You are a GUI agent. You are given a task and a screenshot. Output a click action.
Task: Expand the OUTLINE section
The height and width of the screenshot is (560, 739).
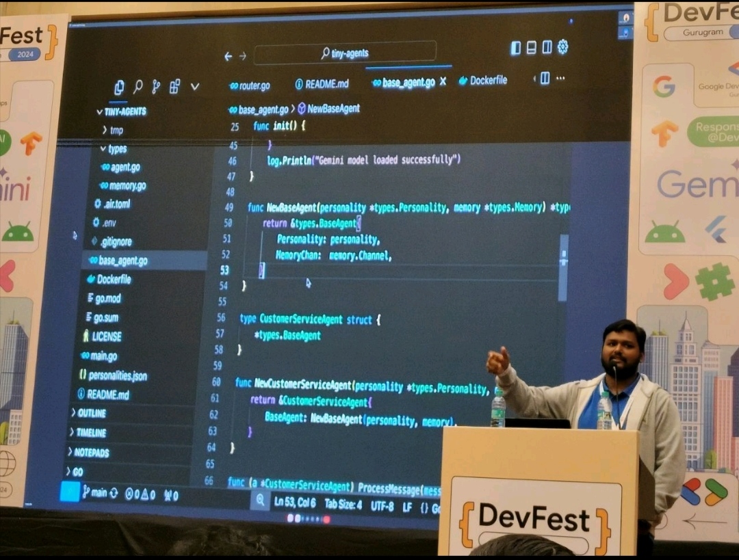pos(90,413)
